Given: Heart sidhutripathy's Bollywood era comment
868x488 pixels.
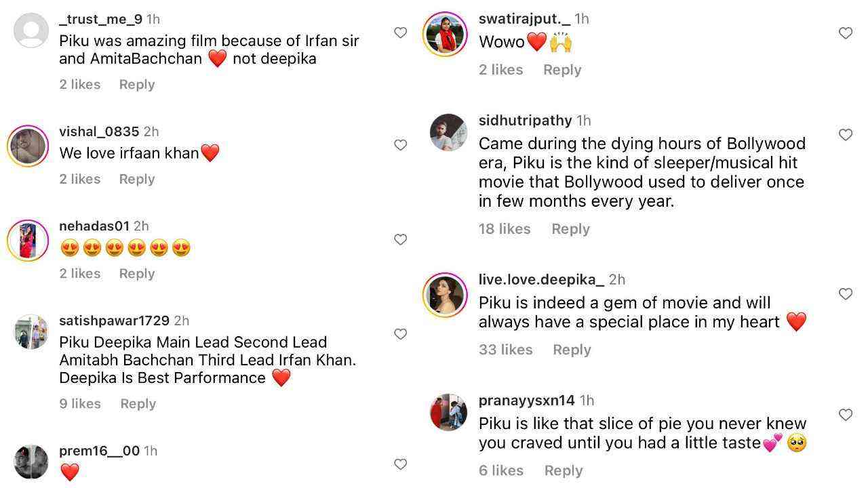Looking at the screenshot, I should [x=845, y=135].
